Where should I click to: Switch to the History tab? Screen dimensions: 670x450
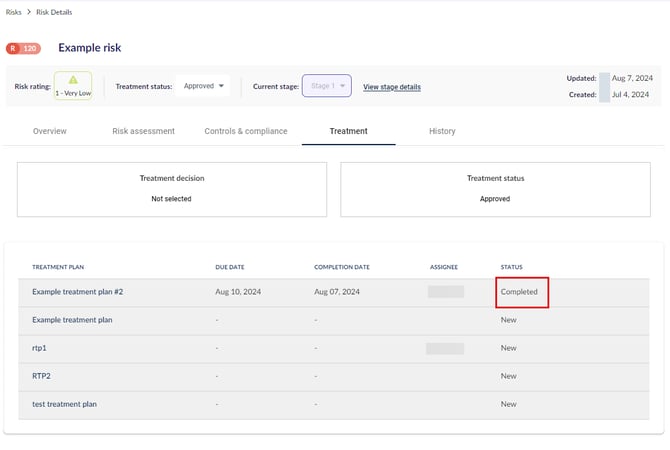click(x=442, y=131)
